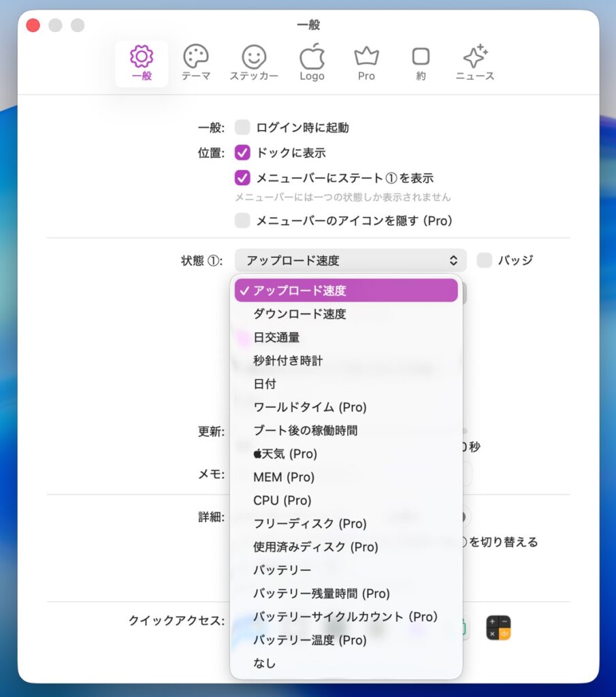Click the 状態① dropdown popup button

(351, 260)
